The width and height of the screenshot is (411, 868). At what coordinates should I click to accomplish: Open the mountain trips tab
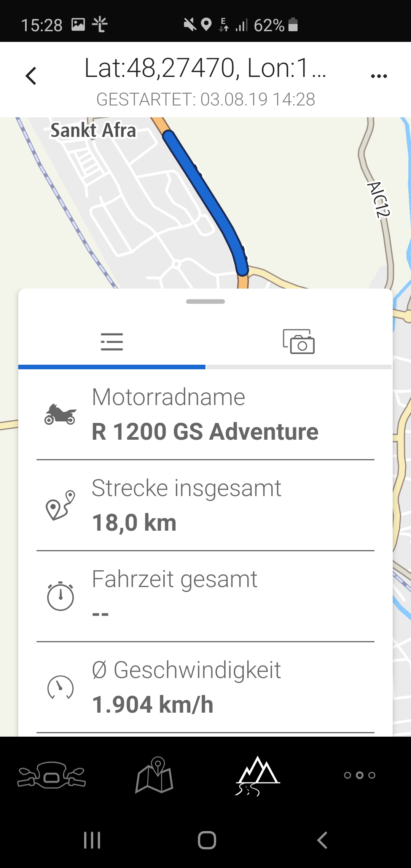(258, 775)
